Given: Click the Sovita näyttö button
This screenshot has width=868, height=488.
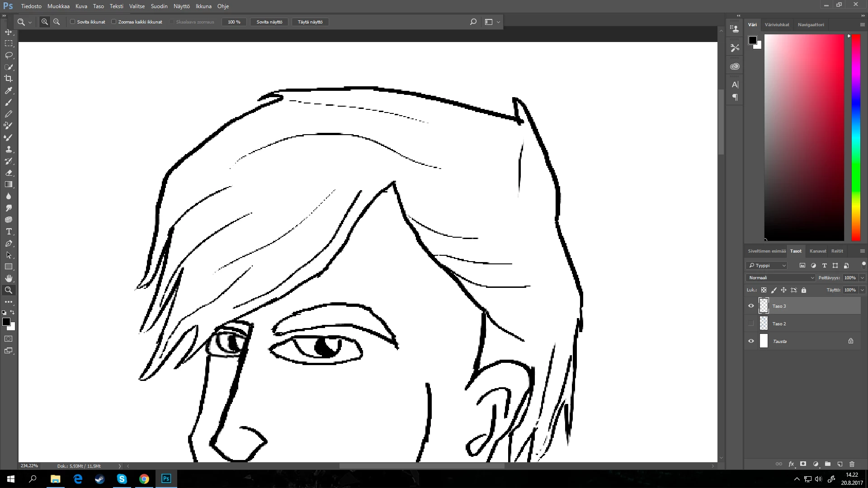Looking at the screenshot, I should click(269, 22).
